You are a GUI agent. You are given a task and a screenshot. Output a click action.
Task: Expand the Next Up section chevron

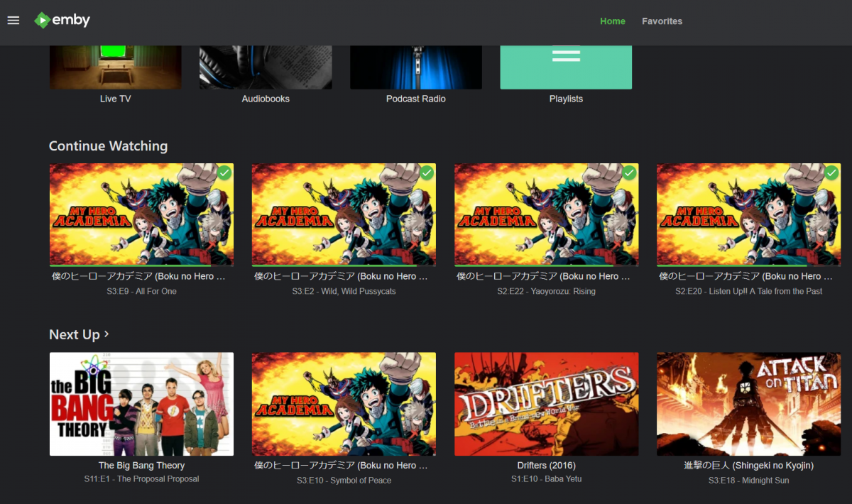(106, 334)
